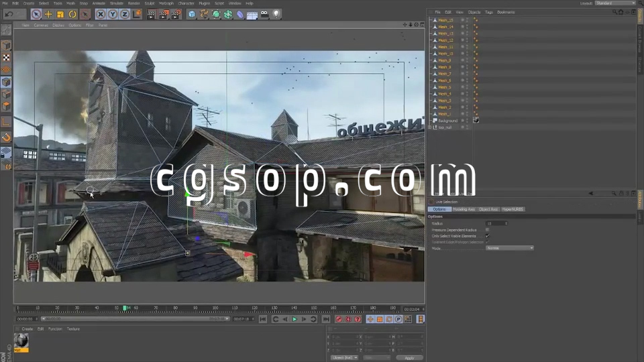Open Object Manager Bookmarks menu
The width and height of the screenshot is (644, 362).
506,12
